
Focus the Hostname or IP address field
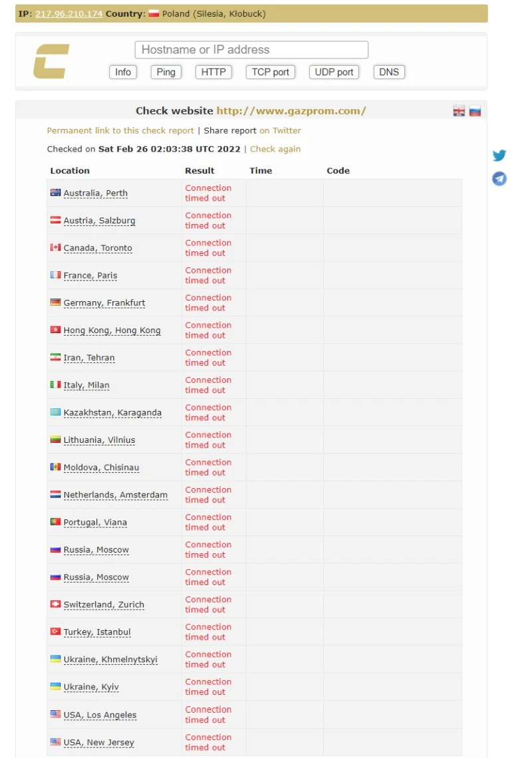pyautogui.click(x=251, y=50)
